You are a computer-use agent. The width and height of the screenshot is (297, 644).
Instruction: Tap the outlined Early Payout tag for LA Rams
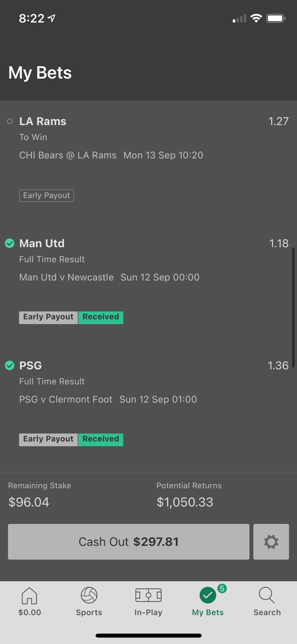click(47, 196)
